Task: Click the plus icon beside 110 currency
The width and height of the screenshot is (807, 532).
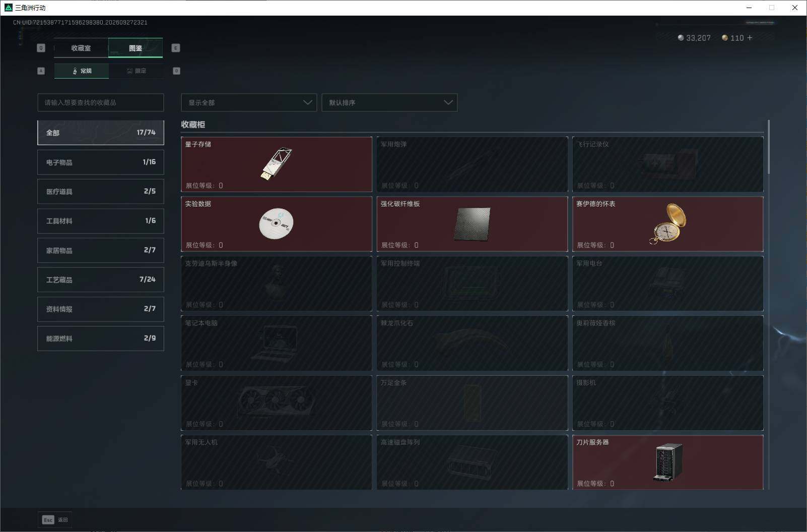Action: (x=750, y=38)
